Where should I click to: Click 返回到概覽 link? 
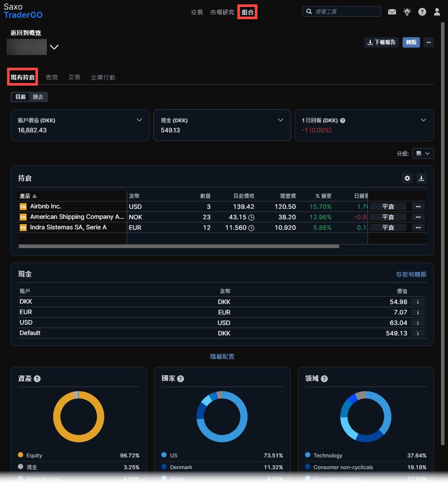pos(26,33)
